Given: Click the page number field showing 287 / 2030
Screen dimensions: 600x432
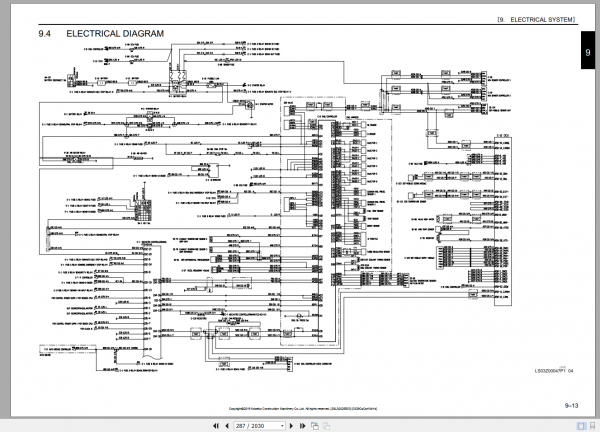Looking at the screenshot, I should (x=257, y=426).
